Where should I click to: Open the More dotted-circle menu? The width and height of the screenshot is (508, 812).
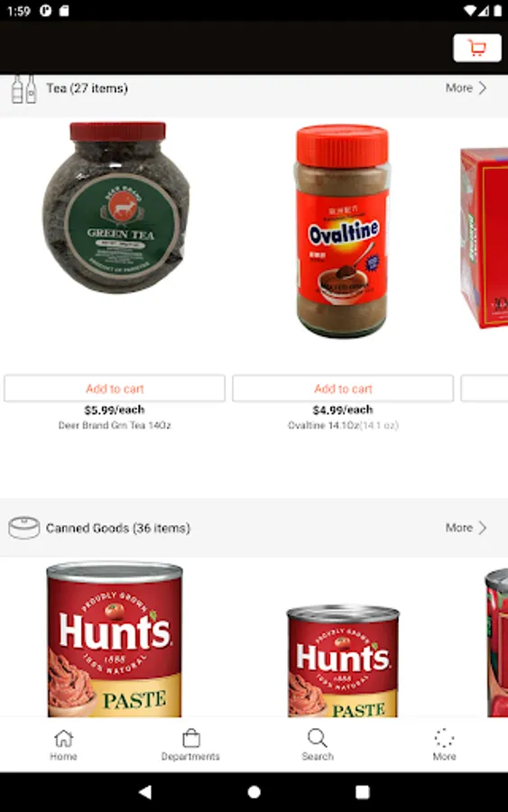[444, 744]
